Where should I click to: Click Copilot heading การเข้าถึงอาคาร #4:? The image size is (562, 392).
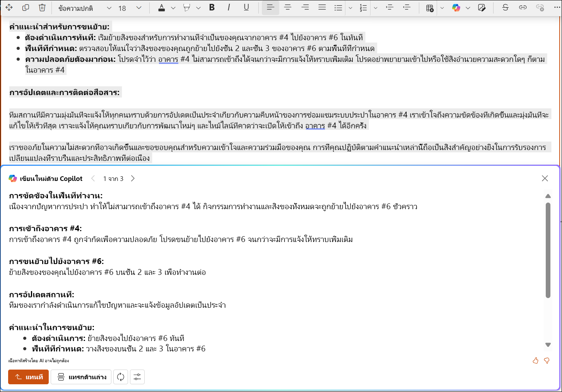pyautogui.click(x=46, y=228)
